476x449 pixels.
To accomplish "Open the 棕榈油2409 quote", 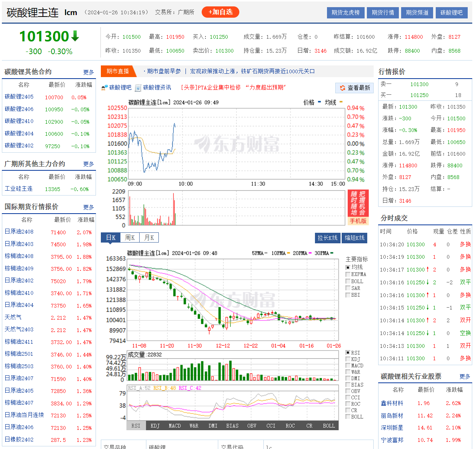I will 19,268.
